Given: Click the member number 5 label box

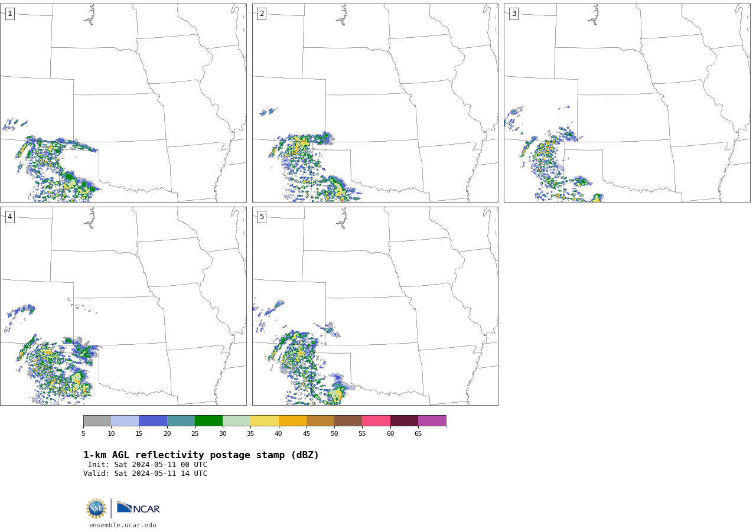Looking at the screenshot, I should [x=262, y=217].
